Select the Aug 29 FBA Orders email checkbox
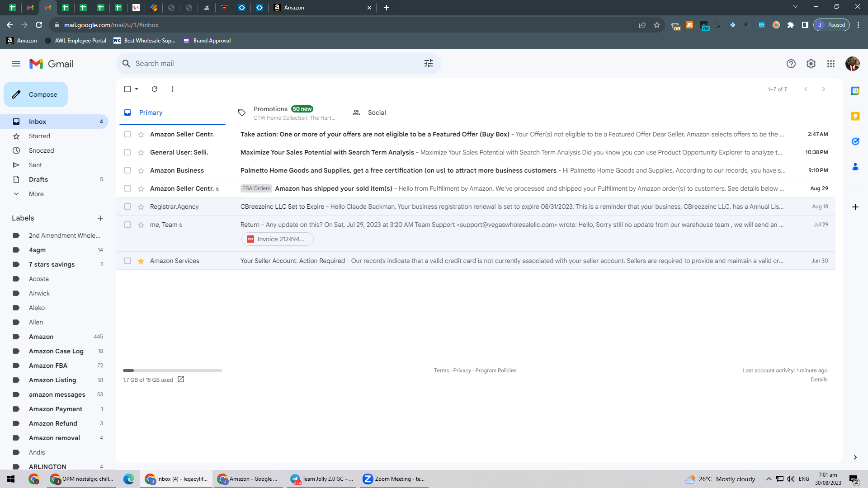Screen dimensions: 868x488 [127, 188]
